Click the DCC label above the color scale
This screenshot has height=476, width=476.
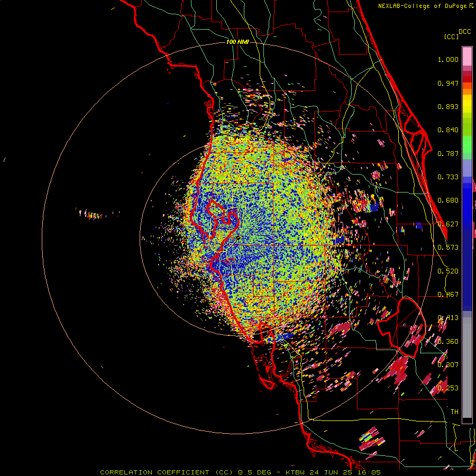465,32
